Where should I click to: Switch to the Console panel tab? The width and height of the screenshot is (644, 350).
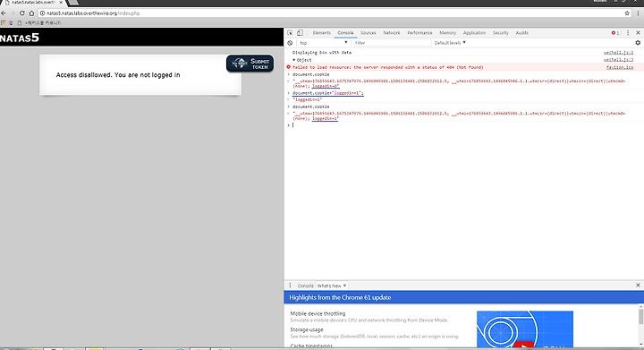click(345, 33)
